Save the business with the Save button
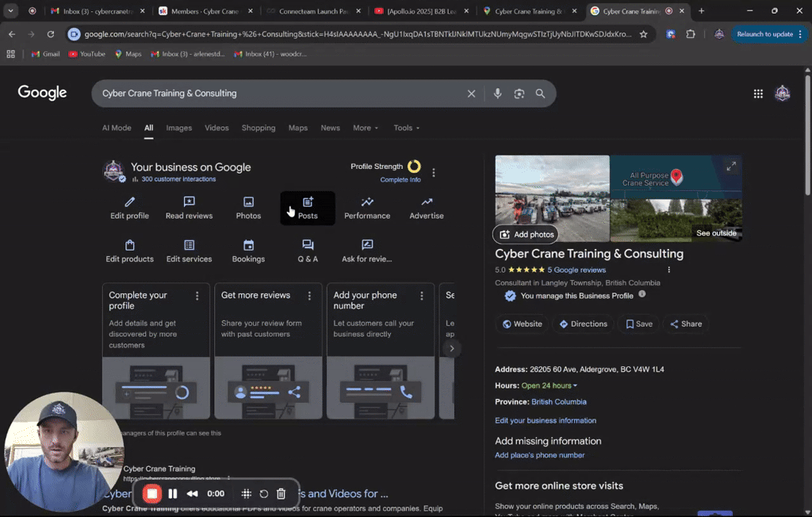 click(638, 324)
